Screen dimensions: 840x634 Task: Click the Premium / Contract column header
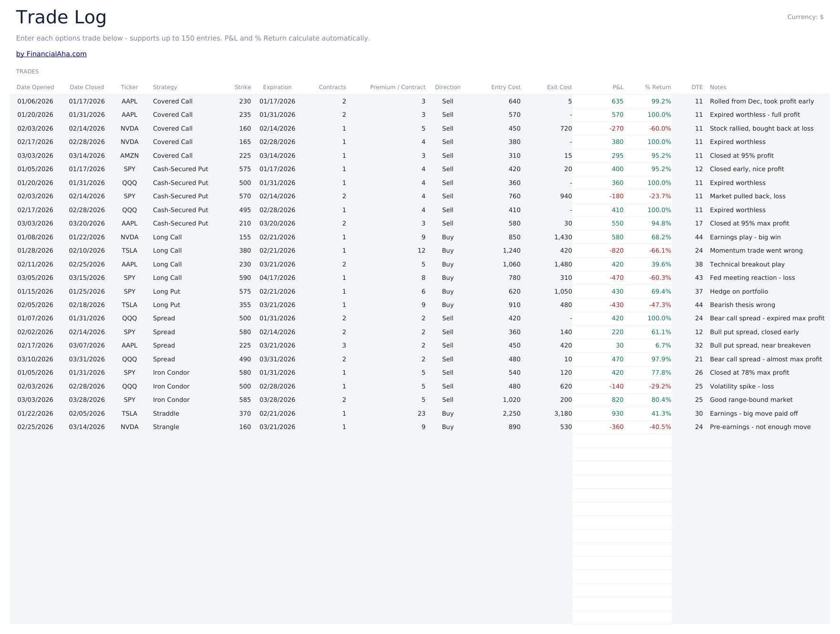(x=398, y=87)
